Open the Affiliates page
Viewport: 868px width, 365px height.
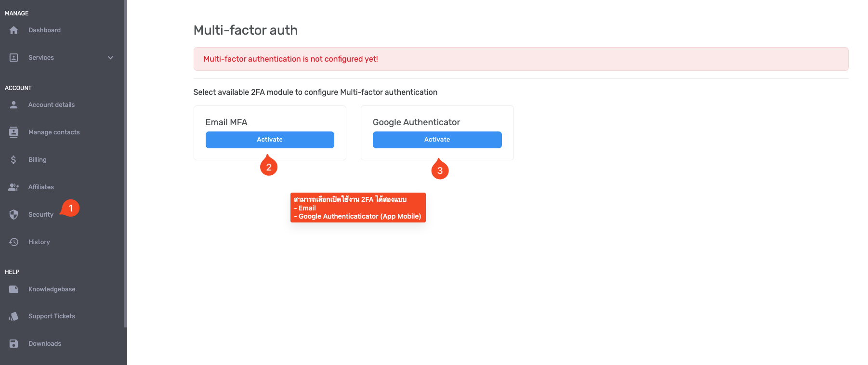tap(41, 187)
